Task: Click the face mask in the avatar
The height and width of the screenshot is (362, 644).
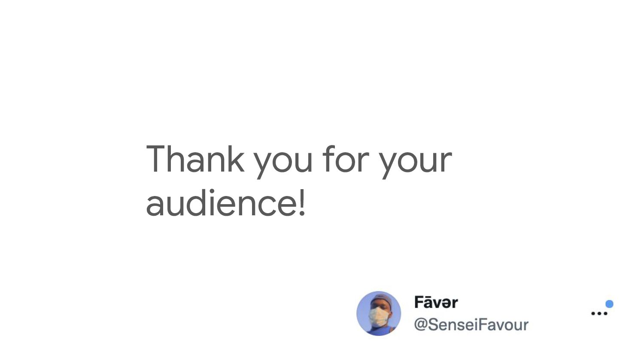Action: 379,317
